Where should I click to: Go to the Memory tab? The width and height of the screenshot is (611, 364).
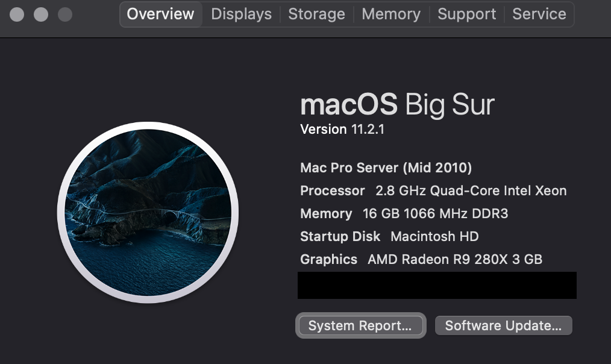(391, 14)
